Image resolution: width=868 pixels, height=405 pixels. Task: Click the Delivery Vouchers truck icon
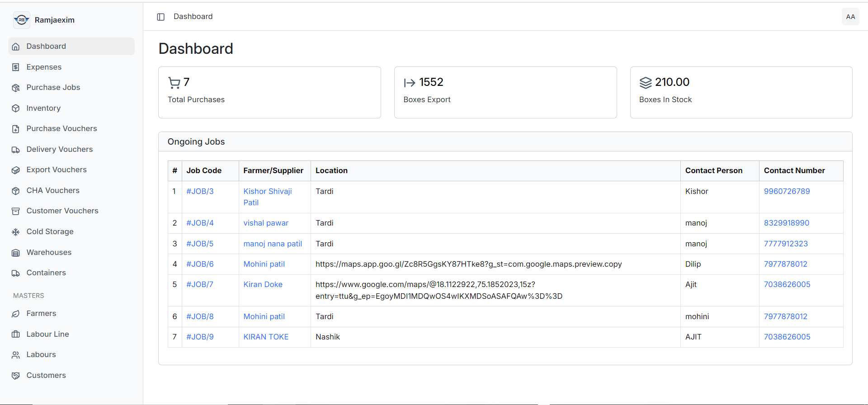click(16, 150)
